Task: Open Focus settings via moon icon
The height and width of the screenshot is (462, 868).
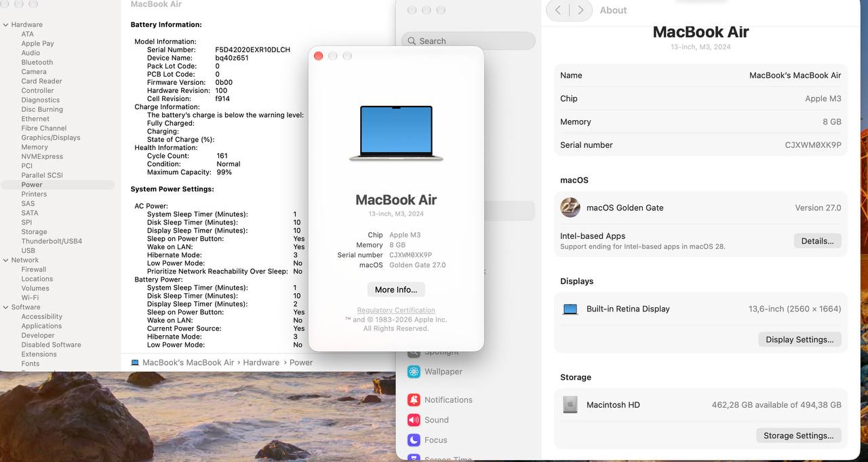Action: coord(414,440)
